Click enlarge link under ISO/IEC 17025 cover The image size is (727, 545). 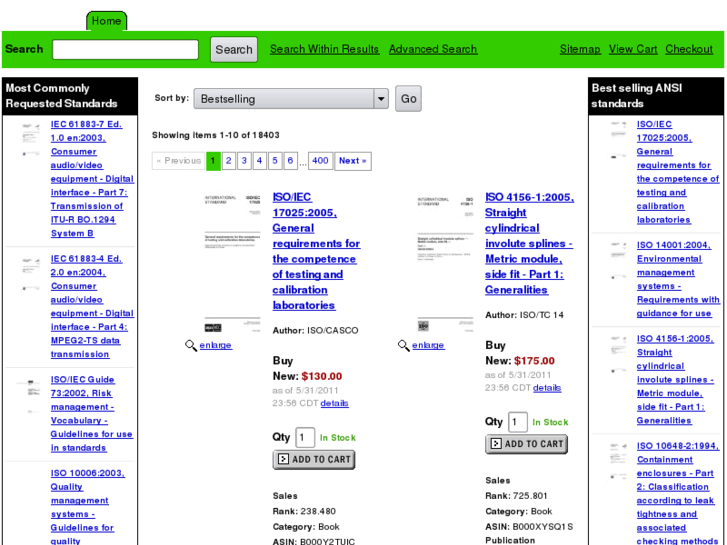(x=216, y=346)
